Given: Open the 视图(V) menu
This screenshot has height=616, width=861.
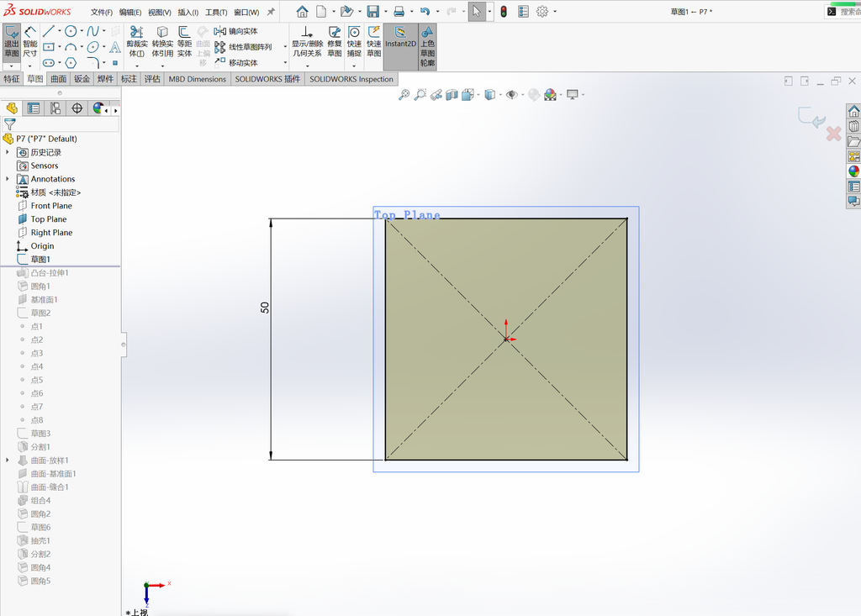Looking at the screenshot, I should pyautogui.click(x=159, y=12).
